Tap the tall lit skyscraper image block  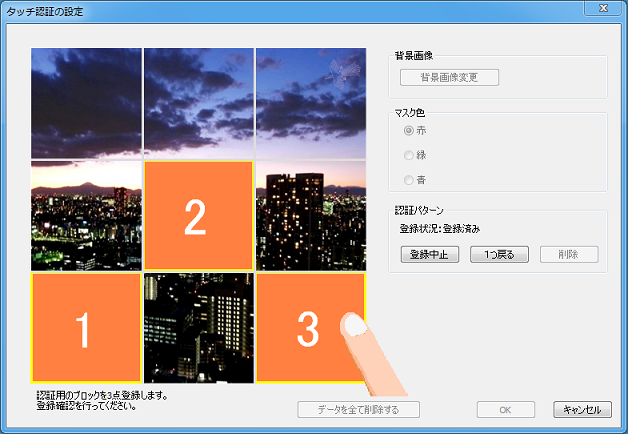click(x=311, y=215)
